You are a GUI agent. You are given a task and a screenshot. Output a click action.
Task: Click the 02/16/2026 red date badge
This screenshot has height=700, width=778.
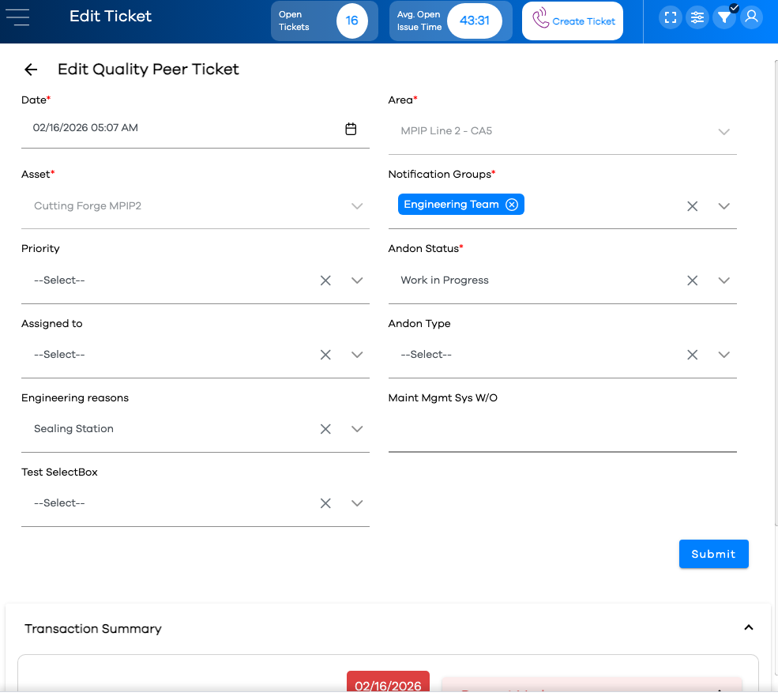click(388, 682)
